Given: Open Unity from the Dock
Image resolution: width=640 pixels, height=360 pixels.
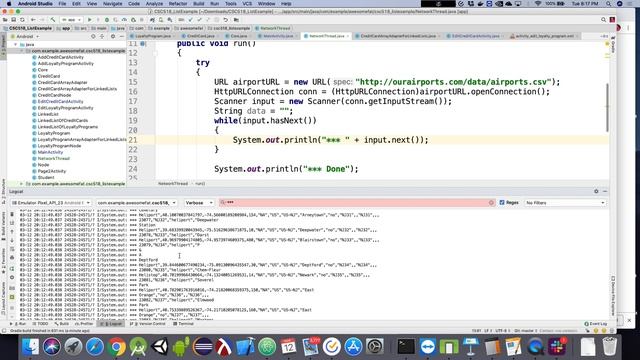Looking at the screenshot, I should pos(160,347).
